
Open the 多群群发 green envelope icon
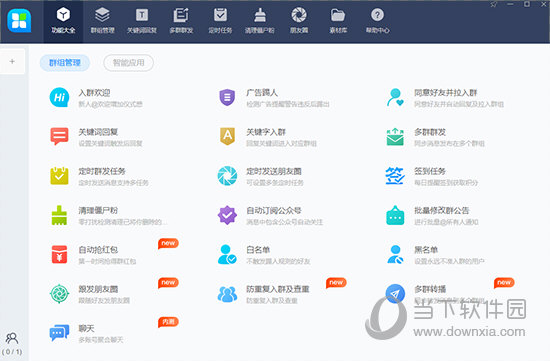[395, 136]
